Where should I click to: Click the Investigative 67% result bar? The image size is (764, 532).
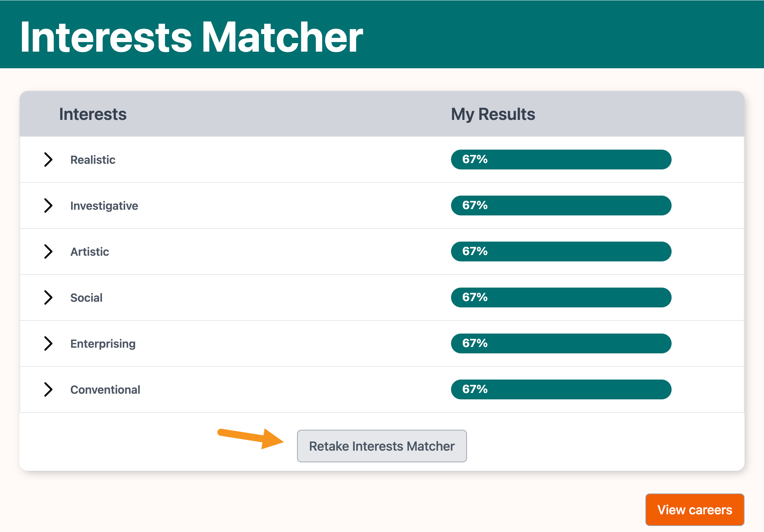[x=561, y=206]
